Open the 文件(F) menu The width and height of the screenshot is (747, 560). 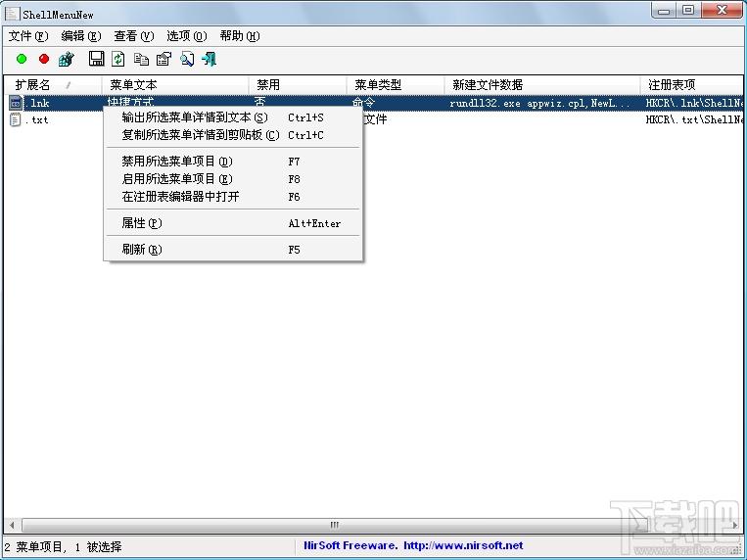pyautogui.click(x=28, y=36)
